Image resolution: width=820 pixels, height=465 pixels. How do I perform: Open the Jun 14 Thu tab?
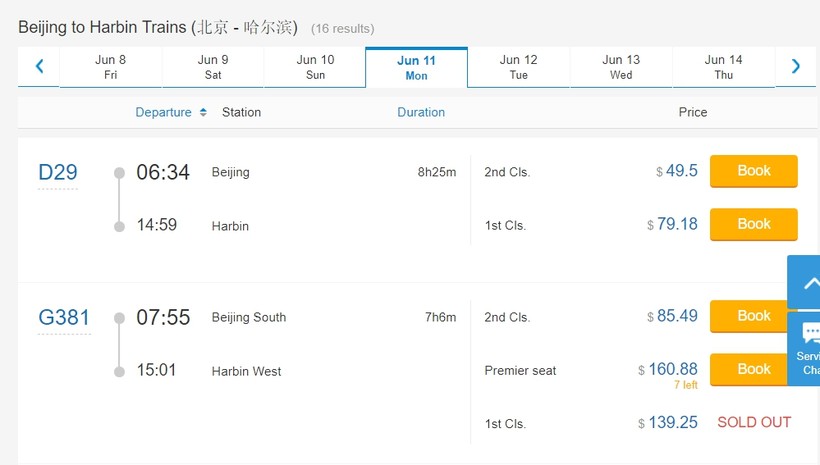[723, 67]
